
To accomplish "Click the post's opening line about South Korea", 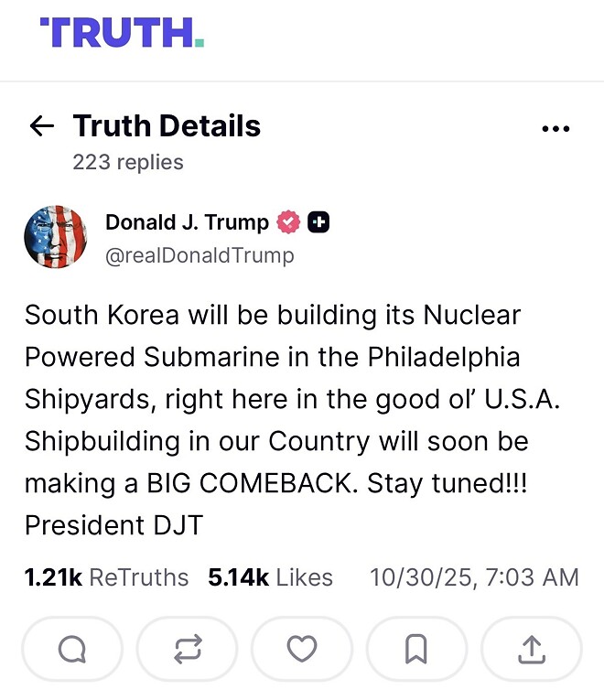I will coord(273,316).
